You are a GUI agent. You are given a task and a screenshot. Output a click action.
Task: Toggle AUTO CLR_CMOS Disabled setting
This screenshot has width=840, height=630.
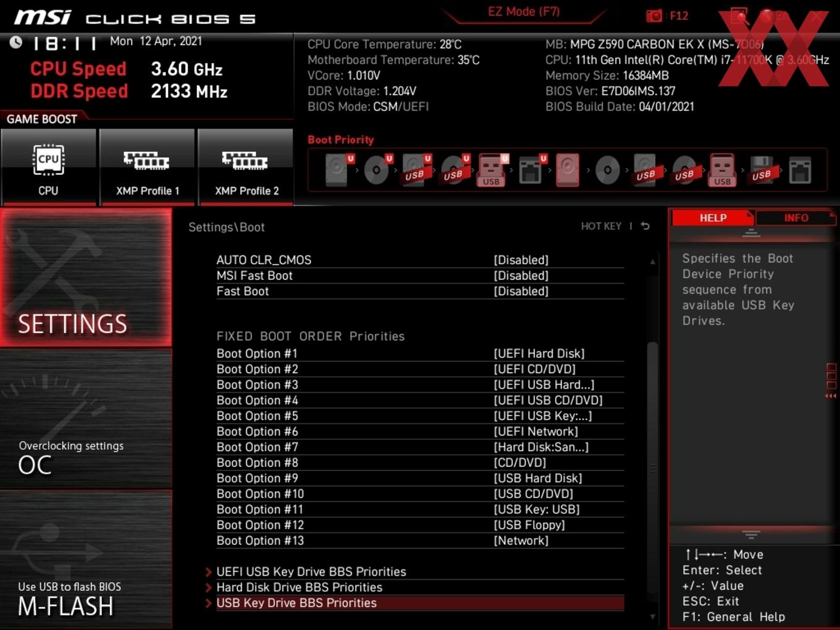point(521,260)
